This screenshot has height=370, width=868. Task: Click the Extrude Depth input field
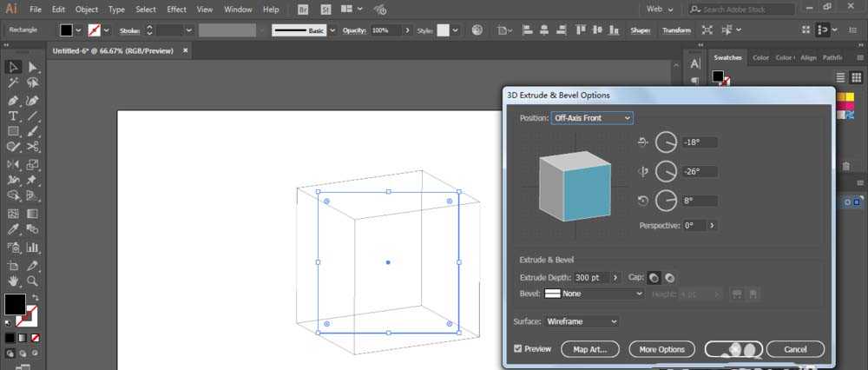(x=591, y=277)
